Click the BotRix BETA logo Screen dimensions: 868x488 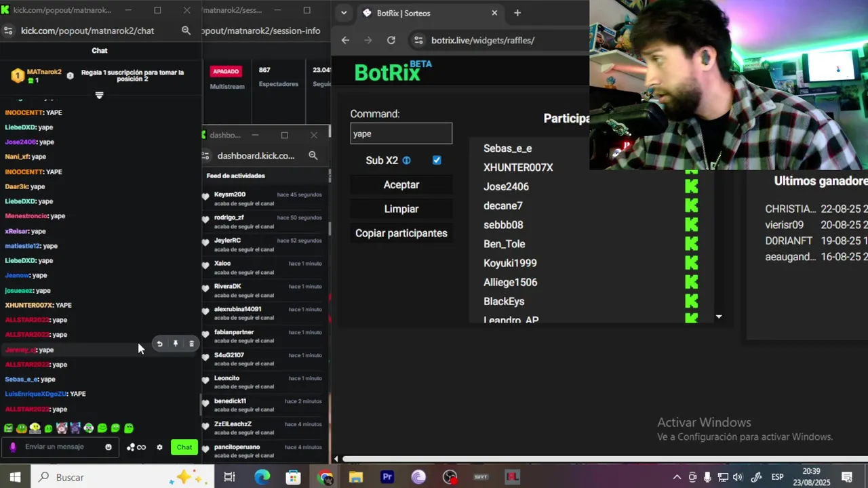tap(393, 71)
